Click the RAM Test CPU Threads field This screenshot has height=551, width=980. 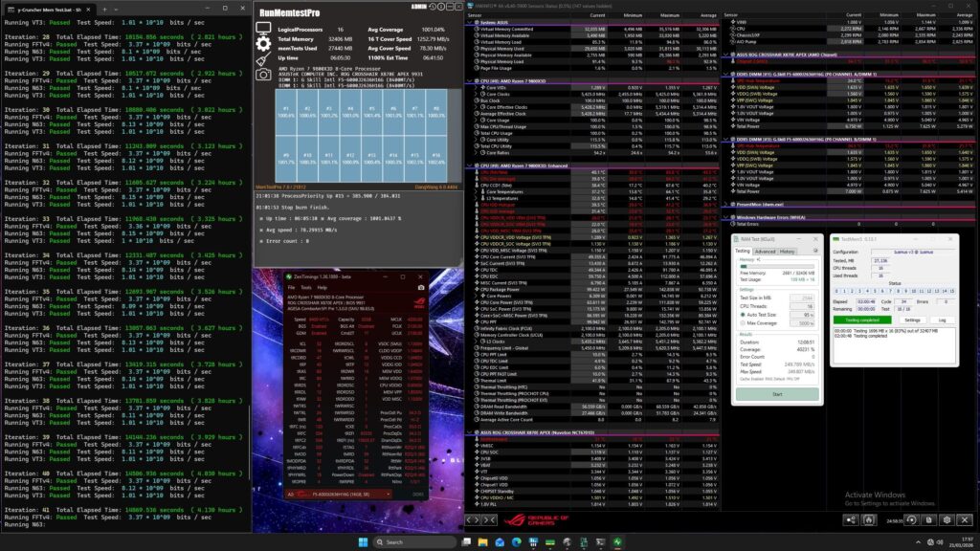point(802,306)
